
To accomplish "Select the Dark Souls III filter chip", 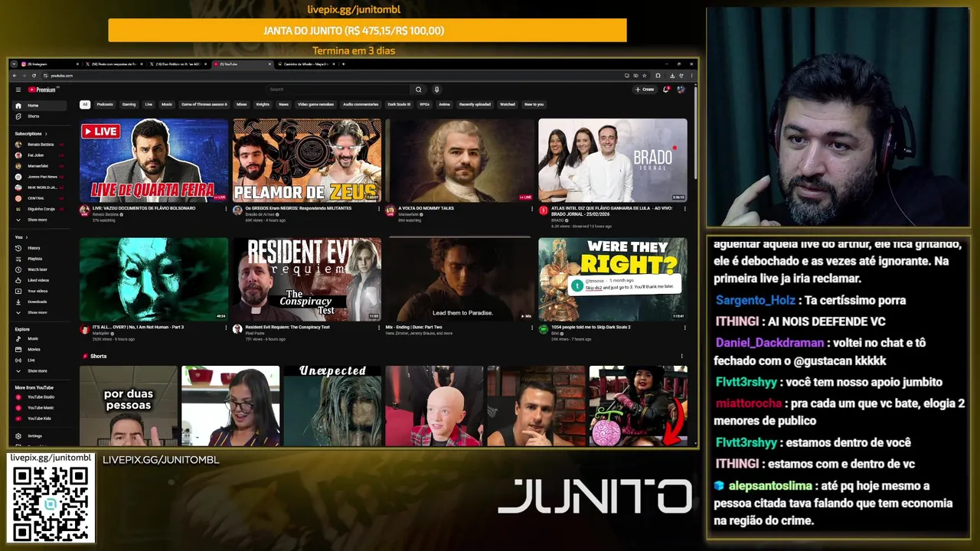I will click(x=399, y=104).
